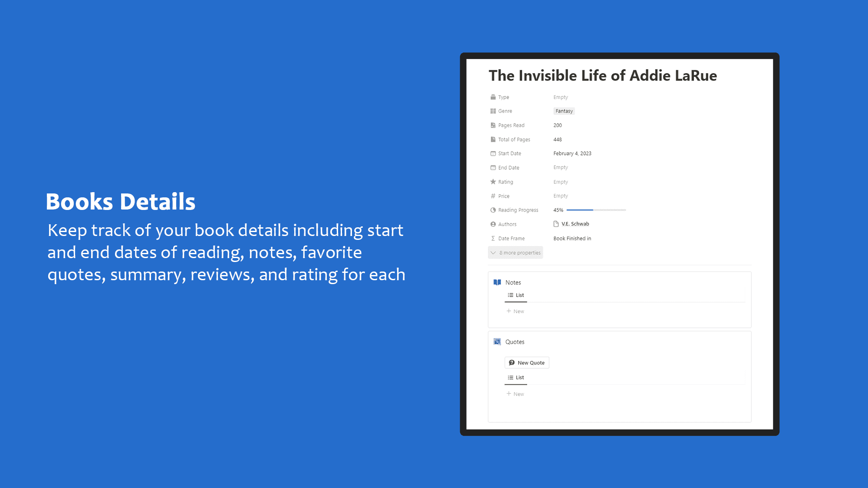Viewport: 868px width, 488px height.
Task: Click the Pages Read property icon
Action: (x=493, y=125)
